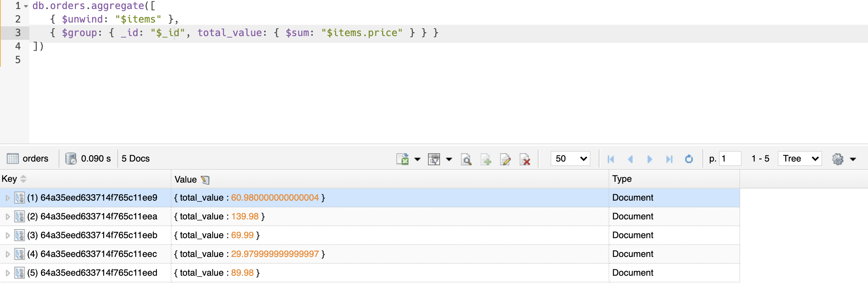Image resolution: width=868 pixels, height=299 pixels.
Task: Click the view document magnifier icon
Action: [466, 159]
